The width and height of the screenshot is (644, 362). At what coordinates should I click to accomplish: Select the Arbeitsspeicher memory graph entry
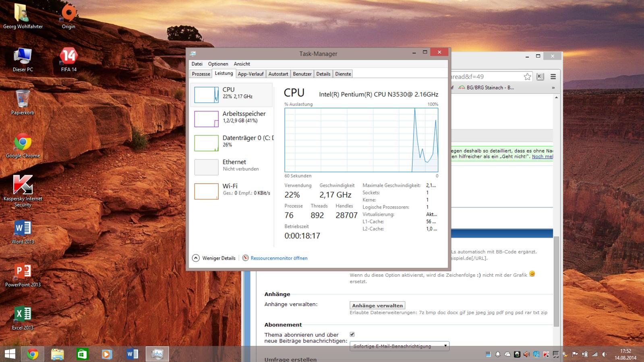[x=232, y=119]
